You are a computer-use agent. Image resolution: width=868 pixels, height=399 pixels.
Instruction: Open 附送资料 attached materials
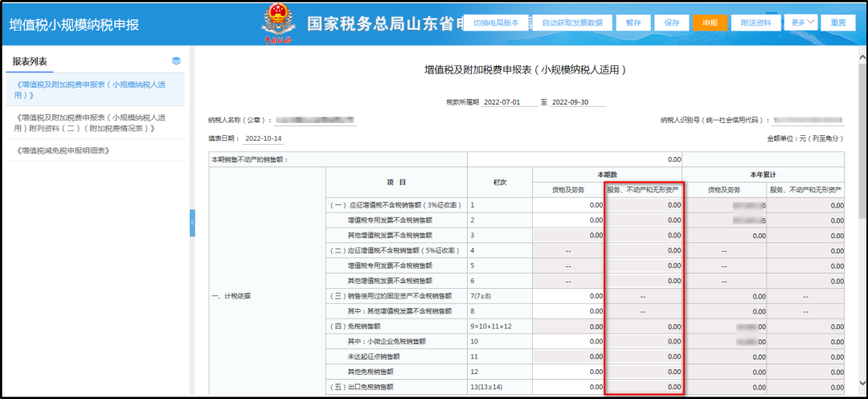755,23
